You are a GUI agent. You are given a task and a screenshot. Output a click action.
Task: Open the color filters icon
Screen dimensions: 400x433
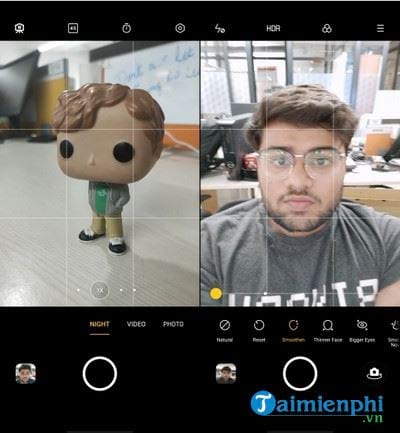pyautogui.click(x=327, y=29)
